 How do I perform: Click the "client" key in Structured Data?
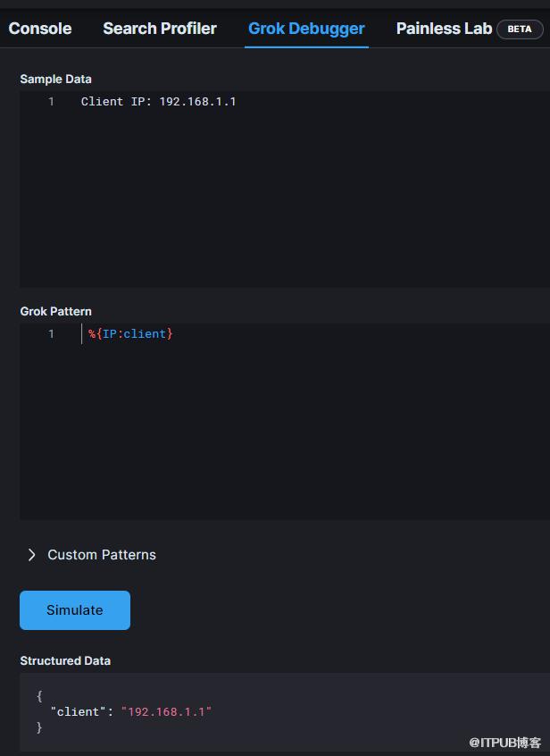(x=79, y=711)
